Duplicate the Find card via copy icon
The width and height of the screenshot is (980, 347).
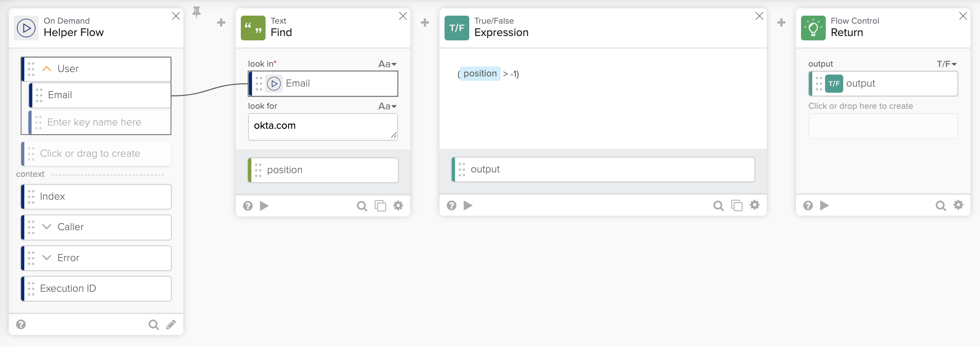(380, 206)
